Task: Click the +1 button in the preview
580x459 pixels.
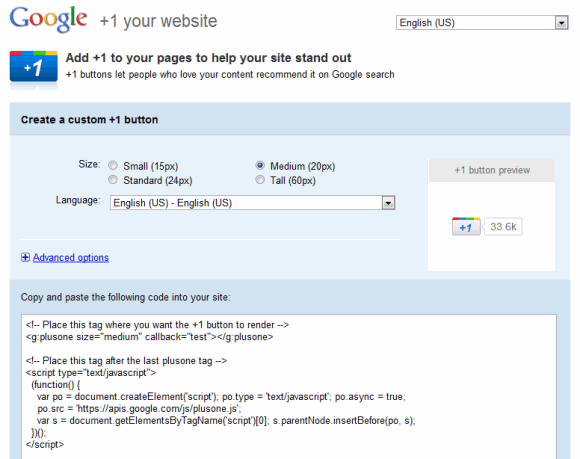Action: [x=466, y=226]
